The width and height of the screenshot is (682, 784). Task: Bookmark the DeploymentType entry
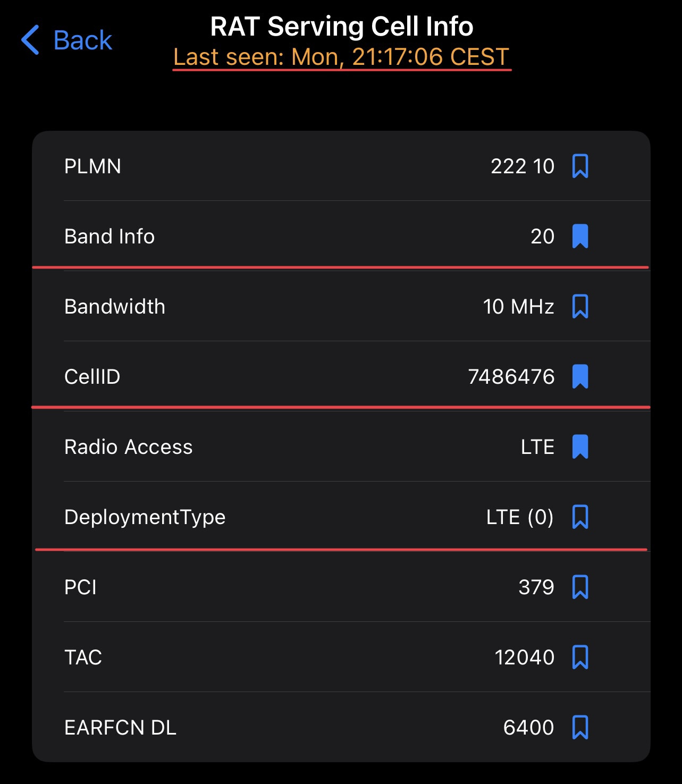[x=580, y=517]
